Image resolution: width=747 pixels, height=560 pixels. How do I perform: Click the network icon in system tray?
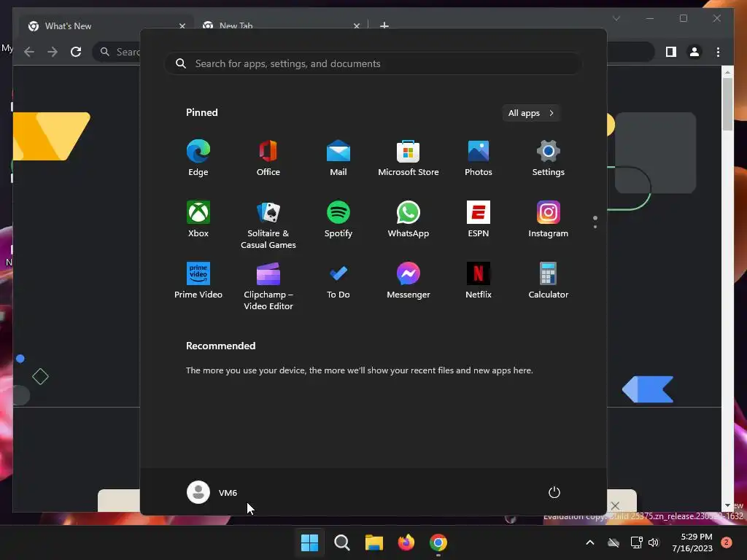pos(636,542)
